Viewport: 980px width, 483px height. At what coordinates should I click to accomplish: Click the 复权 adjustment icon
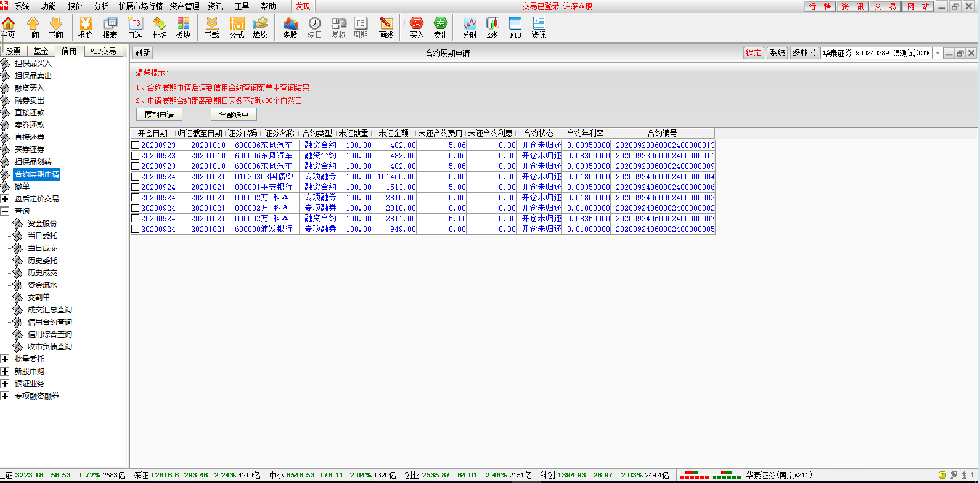click(x=339, y=28)
